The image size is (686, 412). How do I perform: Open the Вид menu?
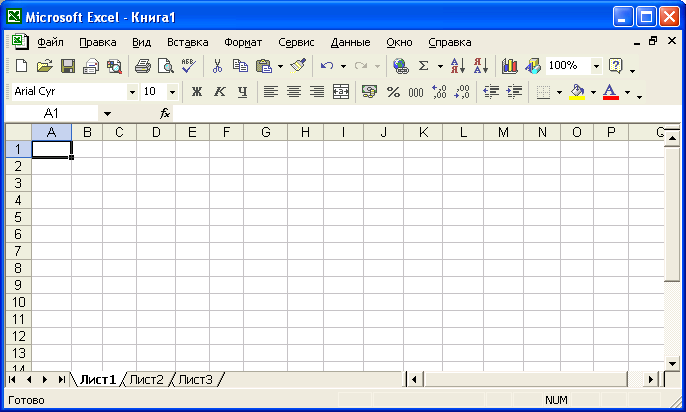point(141,42)
